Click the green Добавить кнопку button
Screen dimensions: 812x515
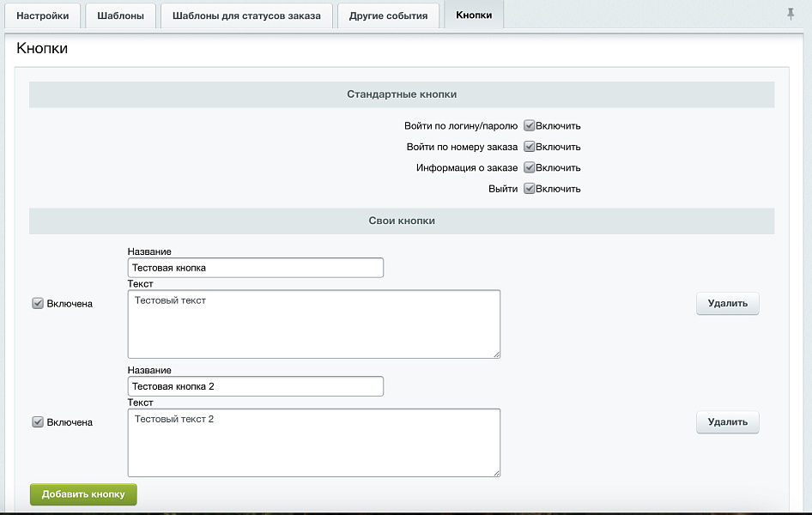tap(83, 494)
